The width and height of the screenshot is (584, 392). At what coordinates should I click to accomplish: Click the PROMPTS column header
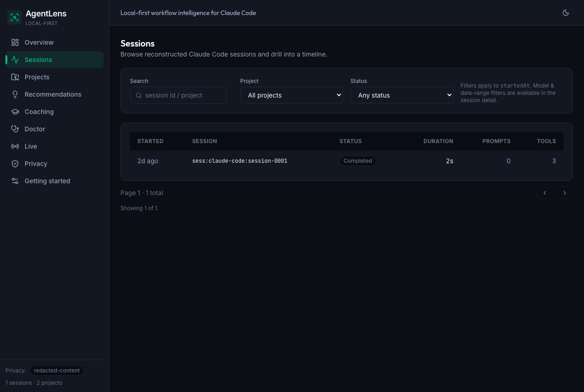pyautogui.click(x=496, y=141)
